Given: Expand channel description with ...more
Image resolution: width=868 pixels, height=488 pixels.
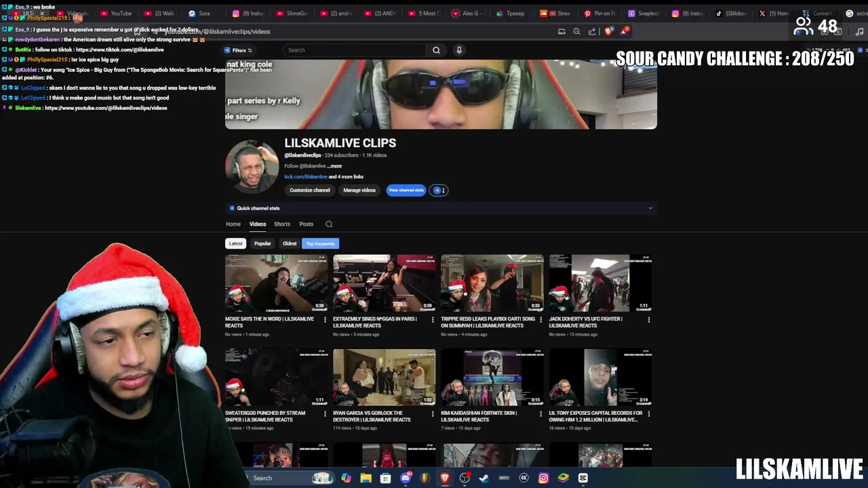Looking at the screenshot, I should click(335, 166).
